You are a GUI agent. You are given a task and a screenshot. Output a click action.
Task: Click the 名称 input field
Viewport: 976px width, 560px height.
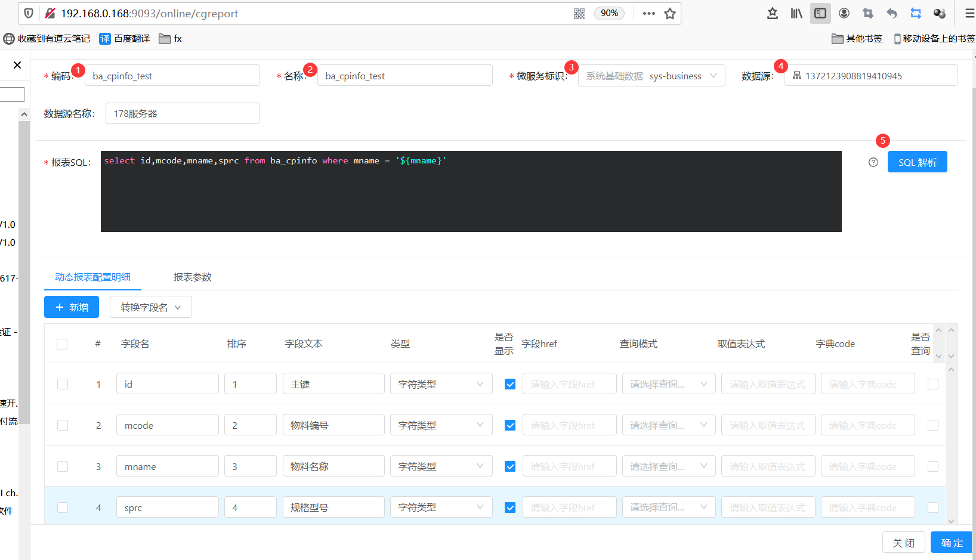pyautogui.click(x=405, y=76)
